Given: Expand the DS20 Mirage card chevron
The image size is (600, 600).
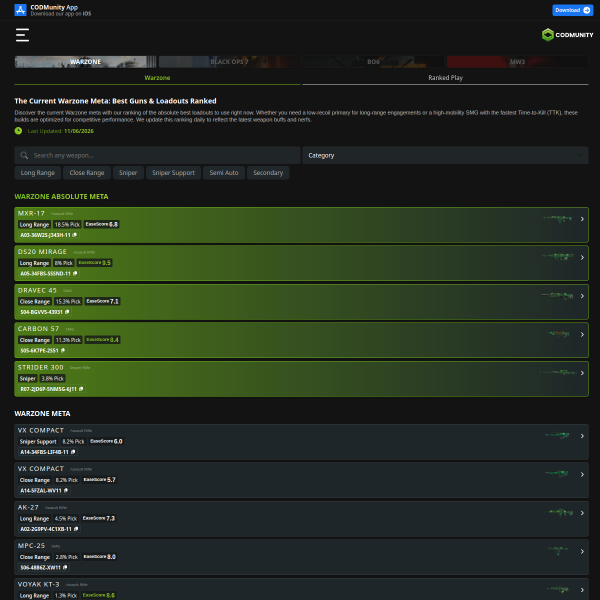Looking at the screenshot, I should click(582, 258).
